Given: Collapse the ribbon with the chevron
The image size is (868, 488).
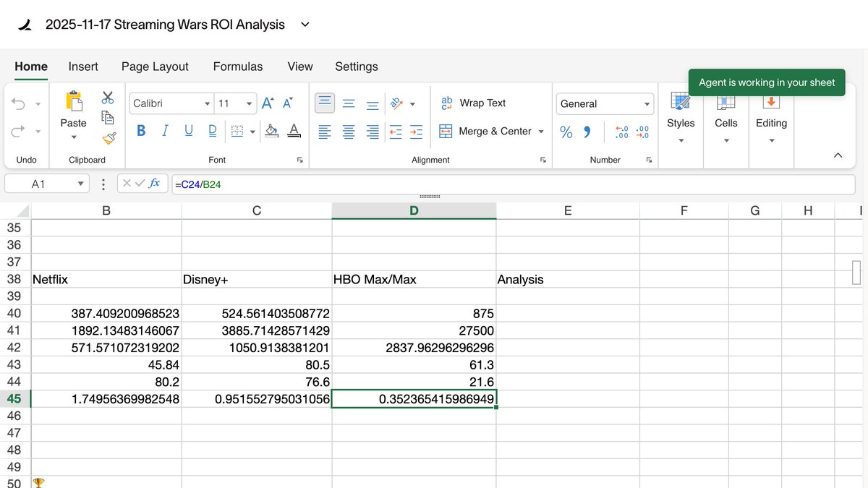Looking at the screenshot, I should (838, 155).
